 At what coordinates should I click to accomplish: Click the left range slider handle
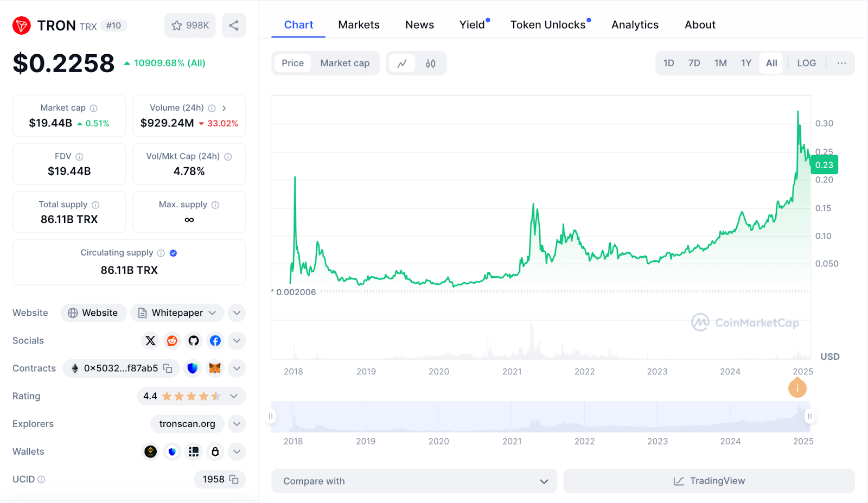pyautogui.click(x=271, y=417)
